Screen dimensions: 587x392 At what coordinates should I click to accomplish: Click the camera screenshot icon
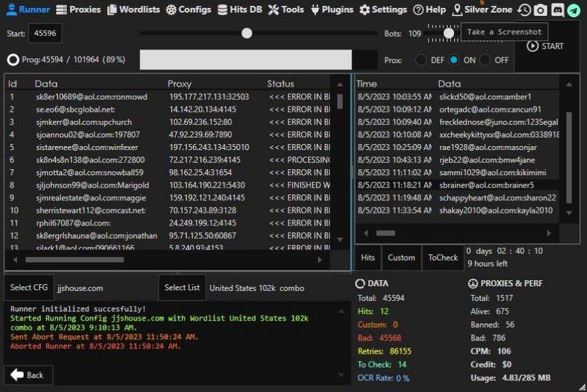[x=540, y=10]
